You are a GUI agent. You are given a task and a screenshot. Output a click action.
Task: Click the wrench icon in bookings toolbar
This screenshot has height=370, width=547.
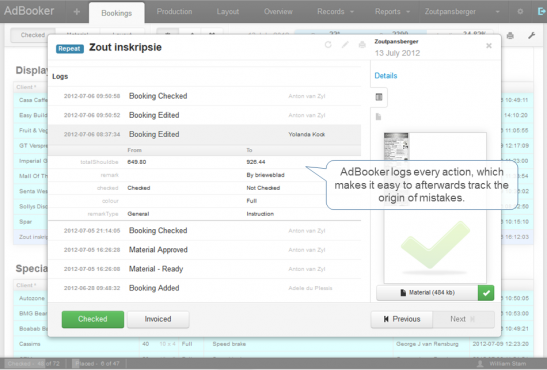531,35
